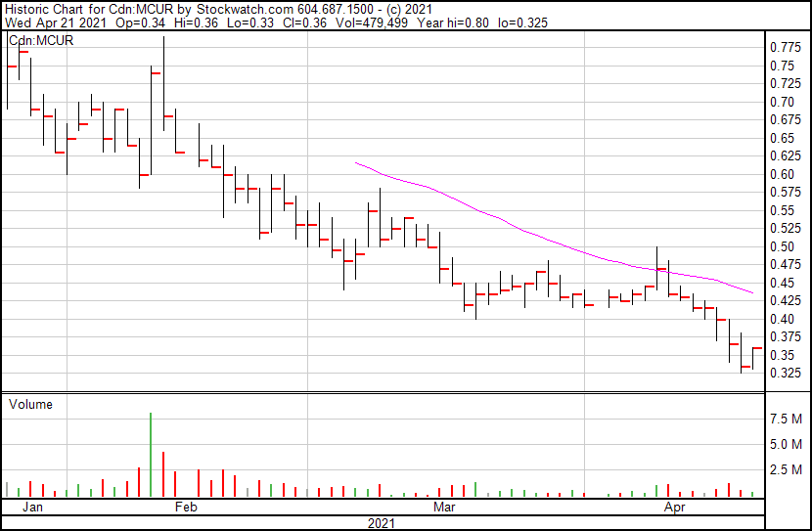Click the Op=0.34 open value
The height and width of the screenshot is (531, 812).
[140, 22]
